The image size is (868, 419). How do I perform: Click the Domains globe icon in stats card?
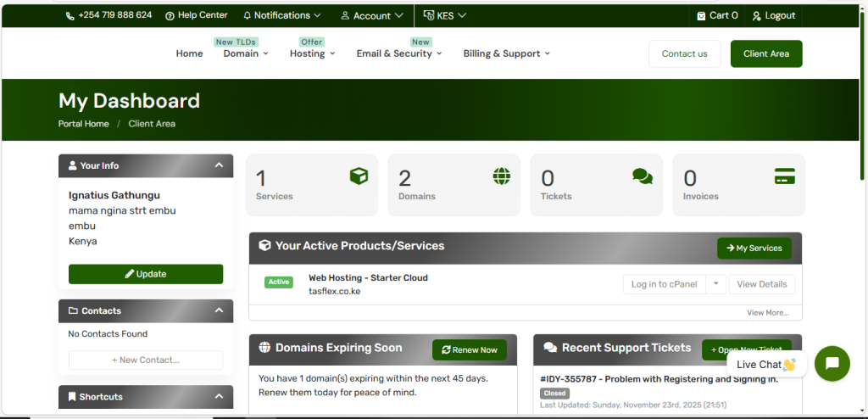[x=502, y=176]
